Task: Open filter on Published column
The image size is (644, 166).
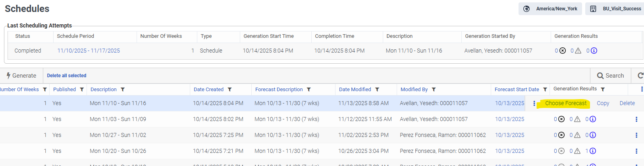Action: pyautogui.click(x=82, y=90)
